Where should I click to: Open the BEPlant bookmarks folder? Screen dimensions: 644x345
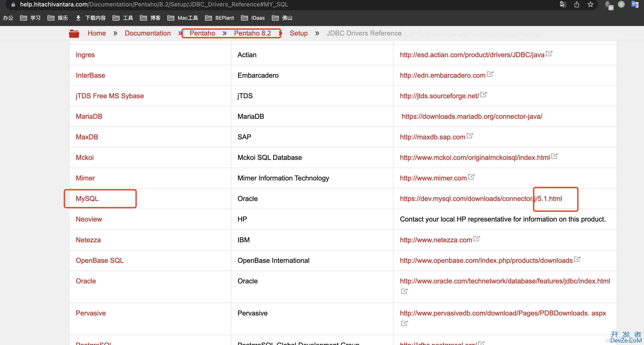[219, 18]
